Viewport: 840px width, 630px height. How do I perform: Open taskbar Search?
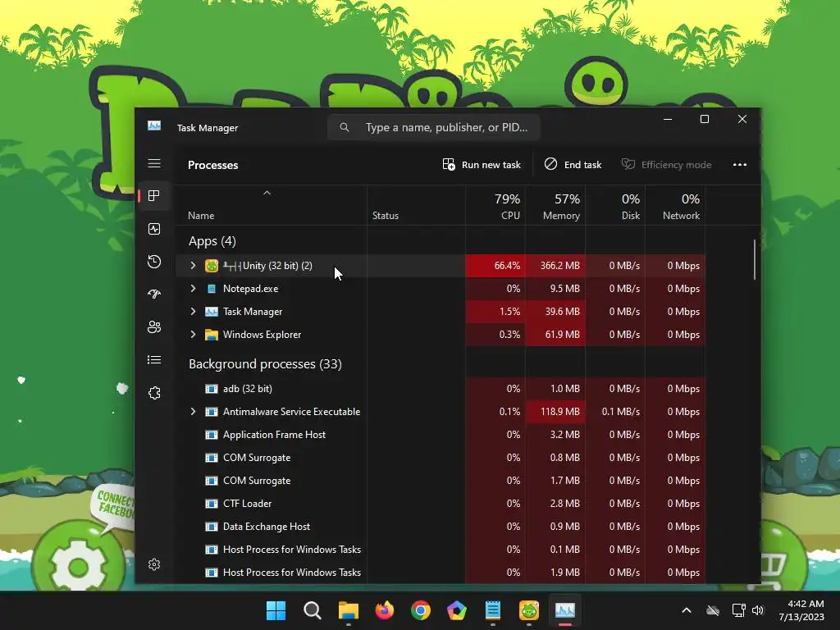pyautogui.click(x=313, y=610)
